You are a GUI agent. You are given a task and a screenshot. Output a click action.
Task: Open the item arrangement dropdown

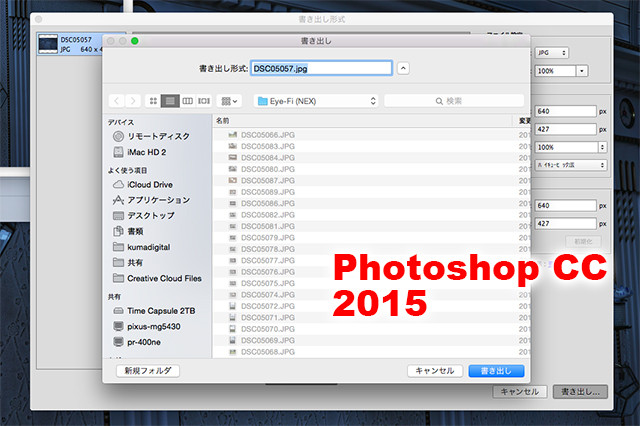pos(231,101)
